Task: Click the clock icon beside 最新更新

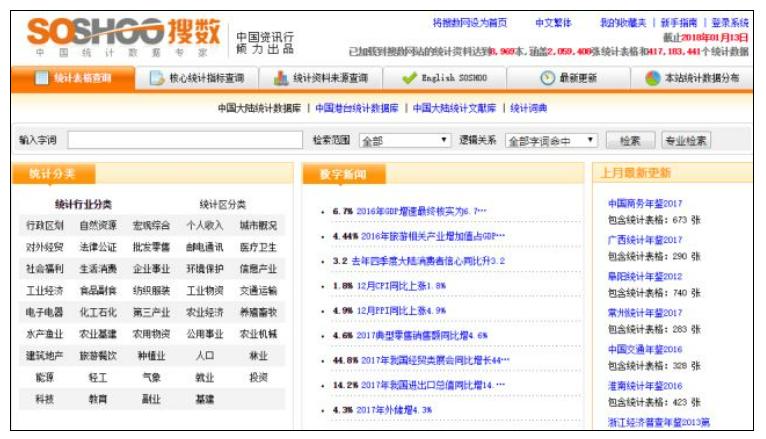Action: (547, 78)
